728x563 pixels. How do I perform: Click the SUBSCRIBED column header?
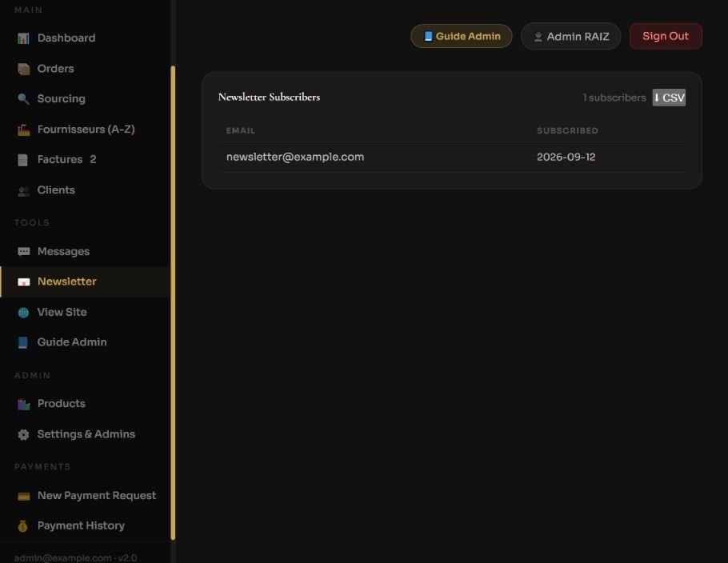(567, 131)
